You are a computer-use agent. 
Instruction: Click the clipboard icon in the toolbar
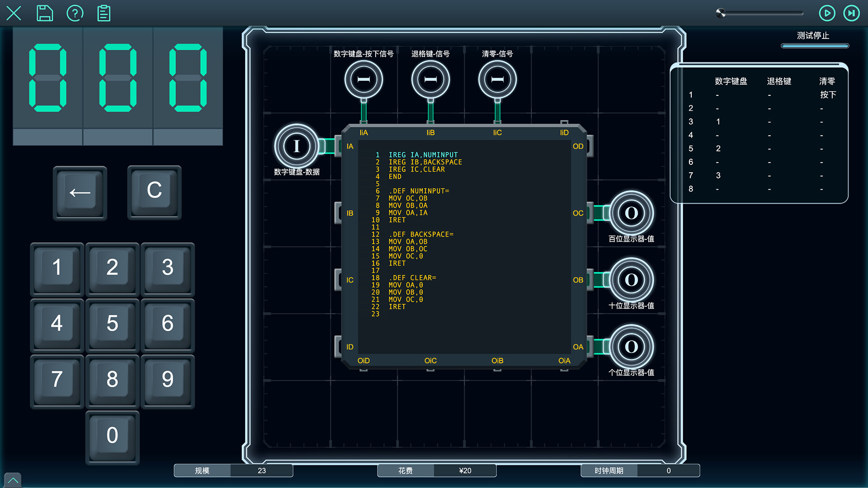[104, 13]
